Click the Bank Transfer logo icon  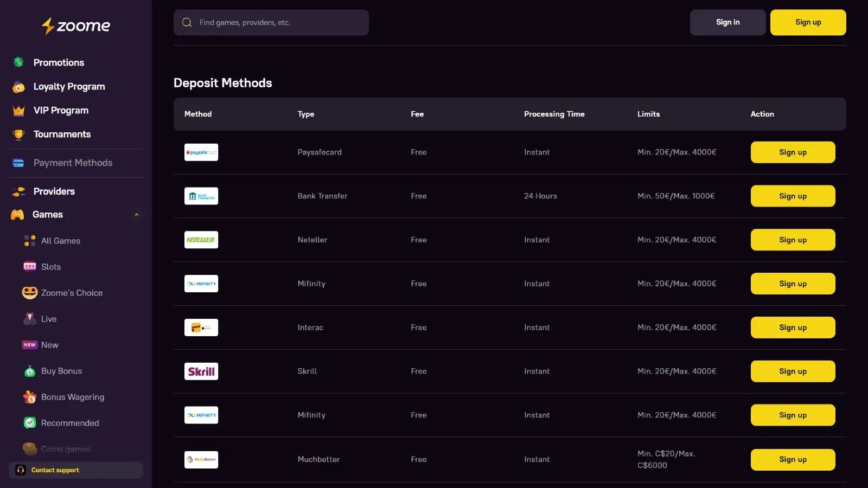(201, 196)
